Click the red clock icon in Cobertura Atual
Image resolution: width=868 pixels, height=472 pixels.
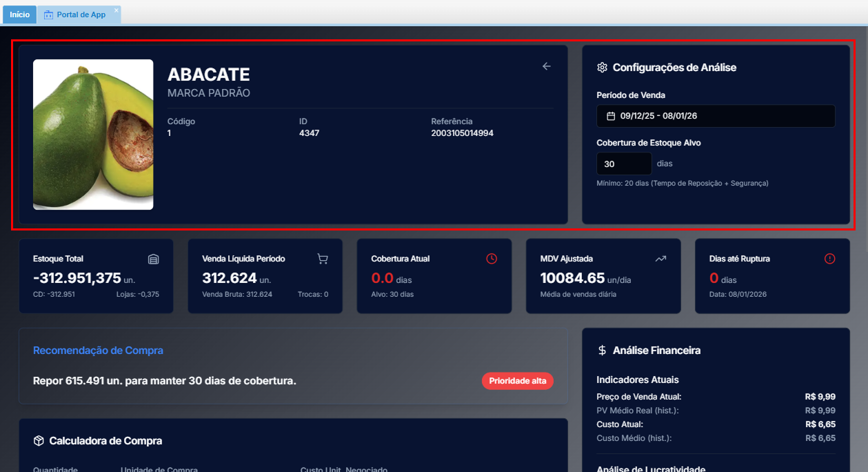pyautogui.click(x=492, y=259)
